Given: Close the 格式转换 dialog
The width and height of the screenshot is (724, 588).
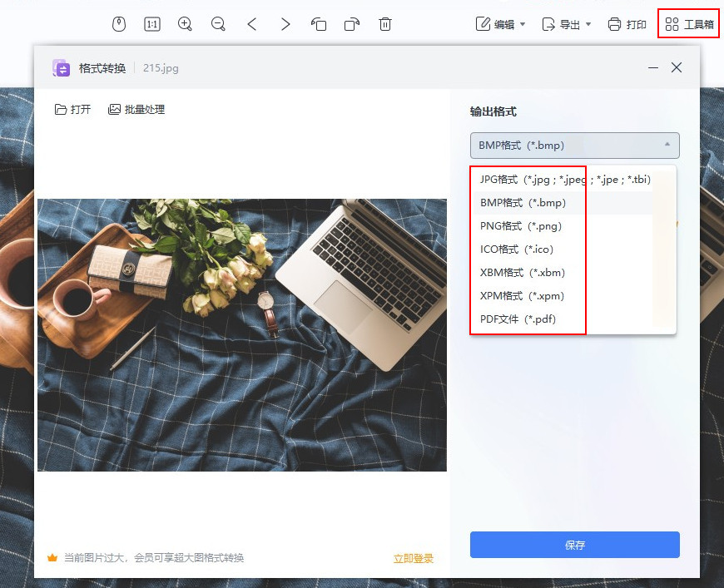Looking at the screenshot, I should 677,68.
